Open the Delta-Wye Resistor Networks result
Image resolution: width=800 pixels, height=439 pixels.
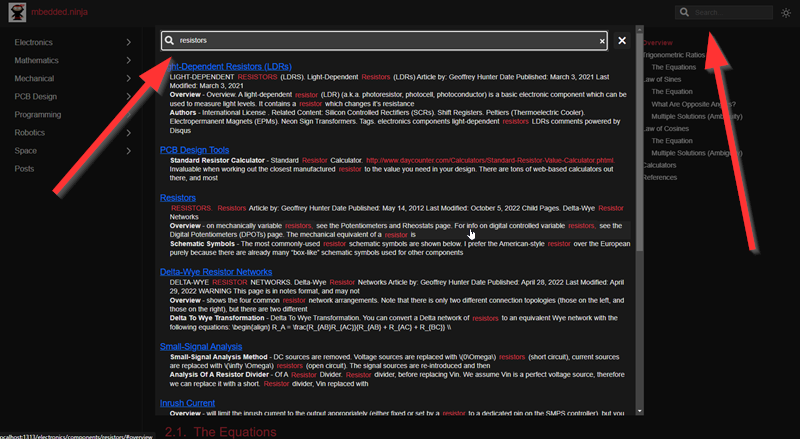215,271
